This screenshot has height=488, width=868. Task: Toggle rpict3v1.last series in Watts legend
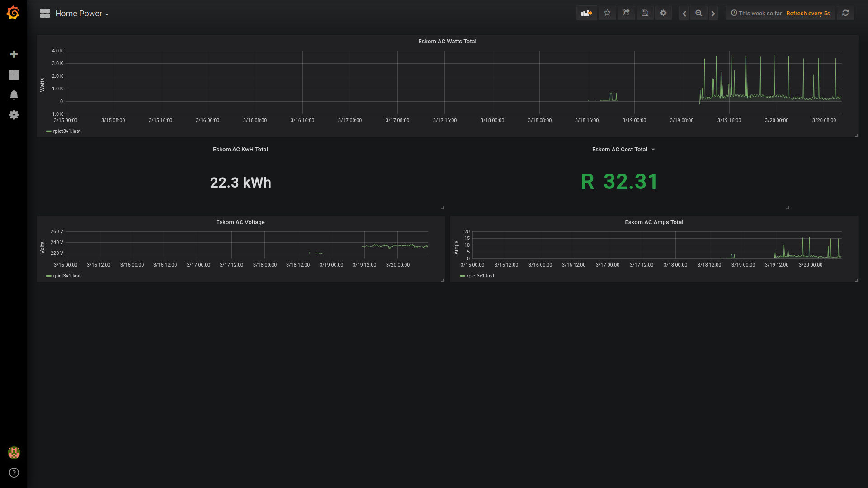pyautogui.click(x=67, y=131)
